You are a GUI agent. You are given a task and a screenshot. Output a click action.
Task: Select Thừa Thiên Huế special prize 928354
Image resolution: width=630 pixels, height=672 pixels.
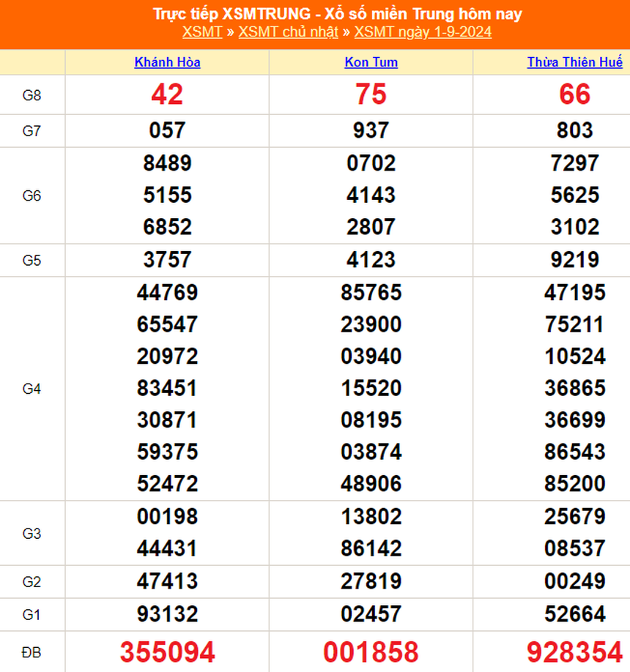tap(574, 652)
